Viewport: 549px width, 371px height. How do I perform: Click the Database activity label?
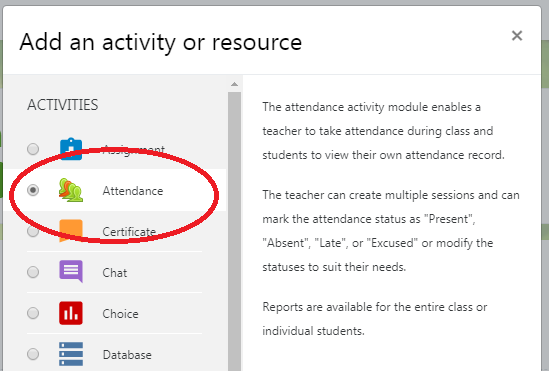(x=127, y=355)
